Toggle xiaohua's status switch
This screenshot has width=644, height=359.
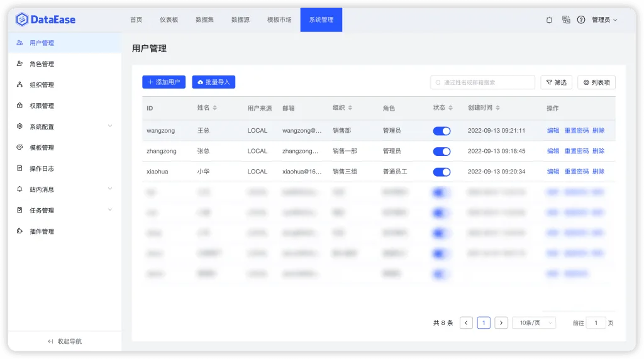pyautogui.click(x=441, y=172)
